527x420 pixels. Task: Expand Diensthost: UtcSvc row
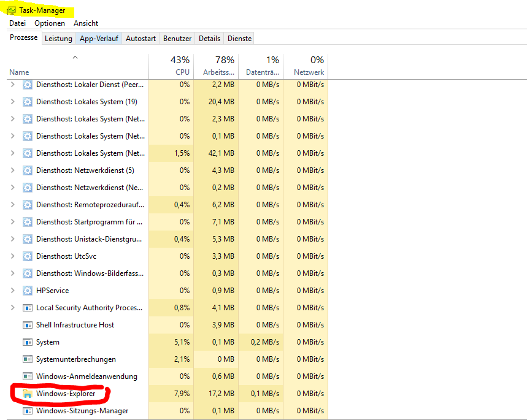[x=12, y=256]
